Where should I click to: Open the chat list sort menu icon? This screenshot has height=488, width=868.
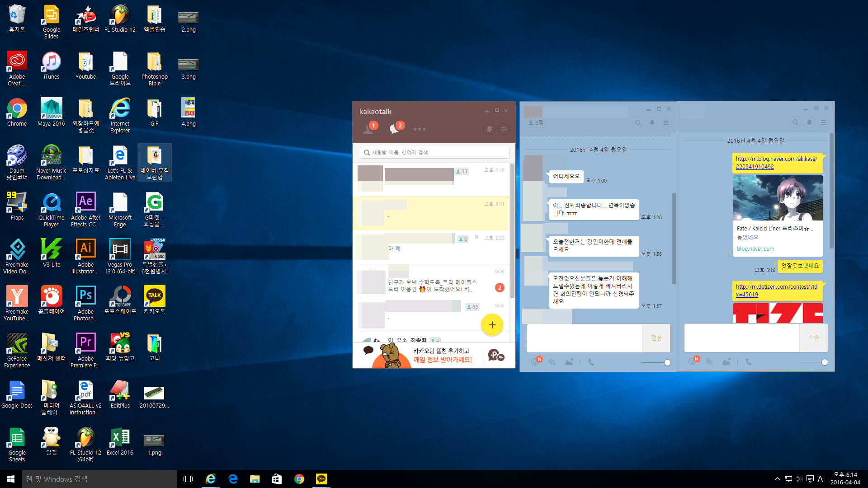504,129
